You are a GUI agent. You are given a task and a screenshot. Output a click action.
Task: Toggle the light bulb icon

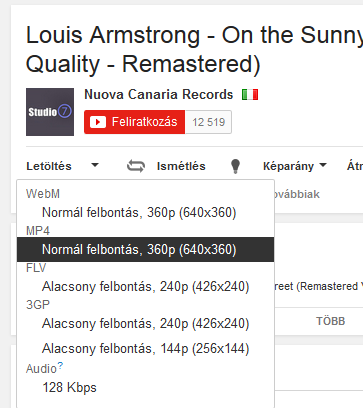click(x=235, y=166)
